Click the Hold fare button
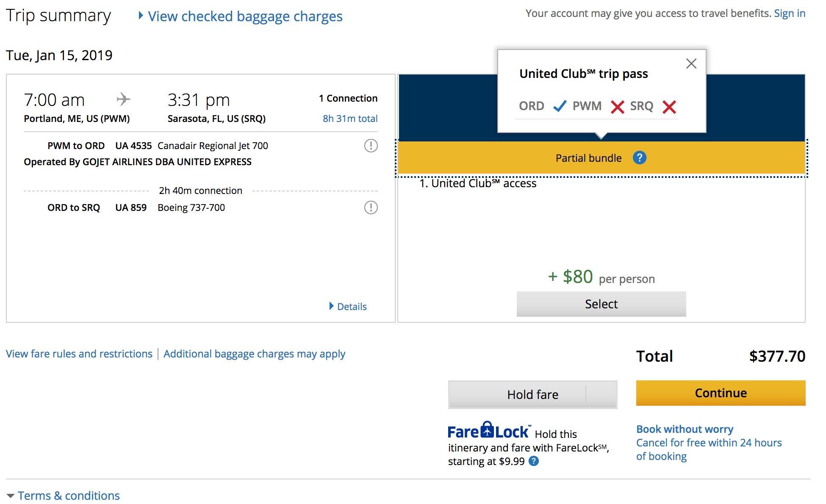Viewport: 826px width, 504px height. [x=517, y=394]
